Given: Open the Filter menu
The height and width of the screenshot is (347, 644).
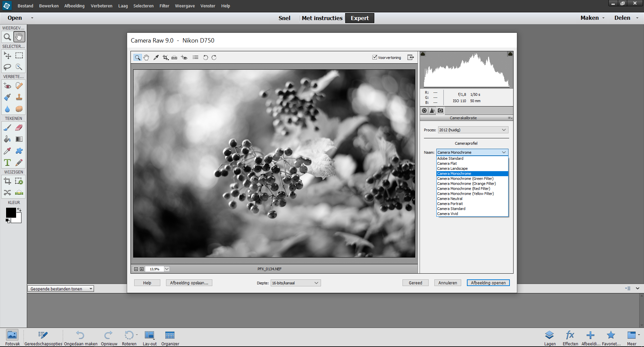Looking at the screenshot, I should [x=164, y=6].
